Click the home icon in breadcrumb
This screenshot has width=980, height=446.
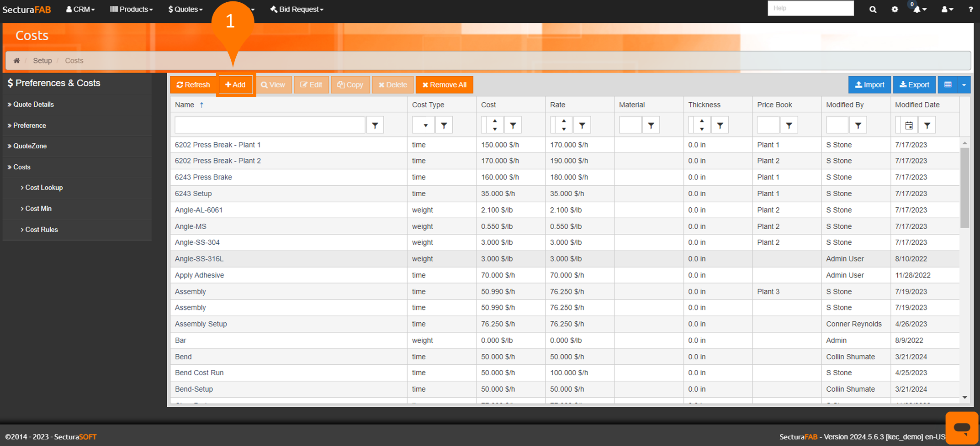[16, 61]
